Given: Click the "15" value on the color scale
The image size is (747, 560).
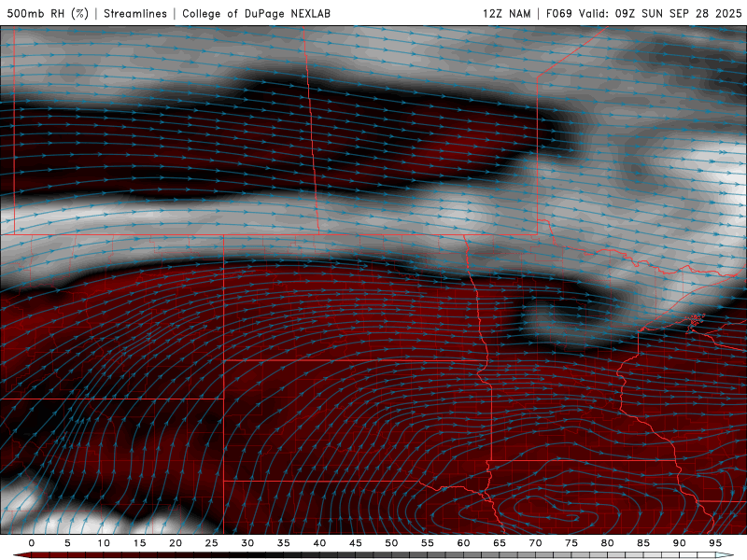Looking at the screenshot, I should (x=139, y=543).
